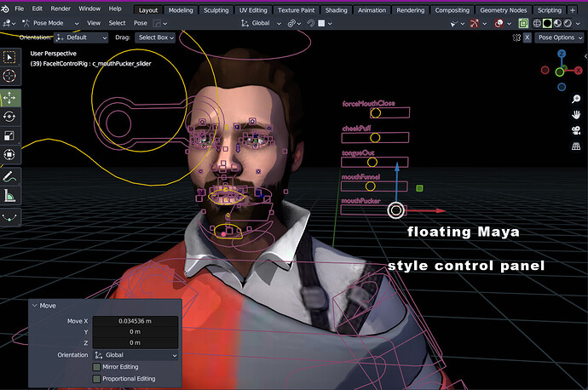Switch to material preview shading

557,24
